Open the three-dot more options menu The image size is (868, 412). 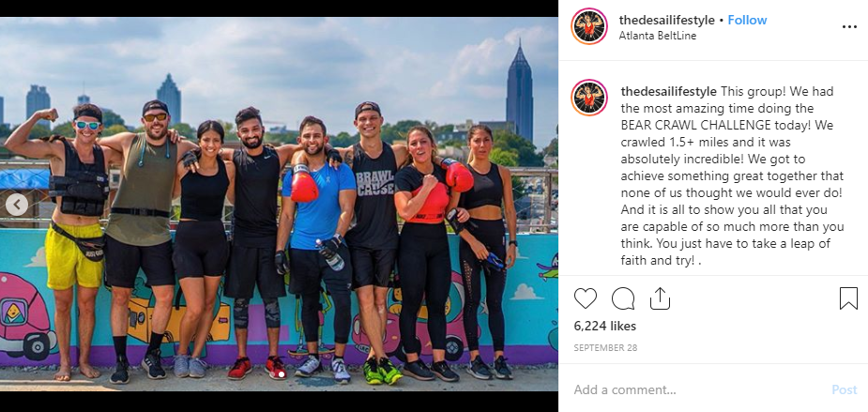click(x=849, y=26)
